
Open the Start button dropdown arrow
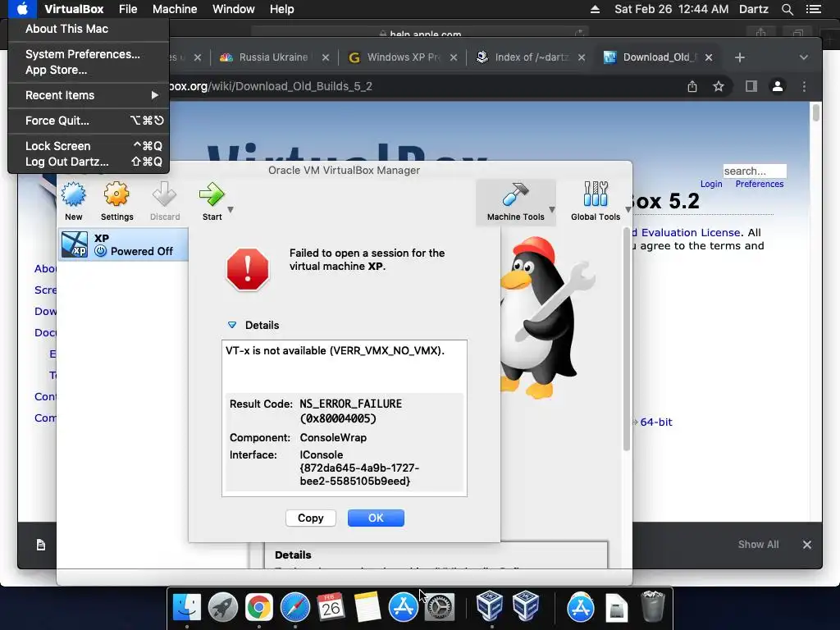231,209
